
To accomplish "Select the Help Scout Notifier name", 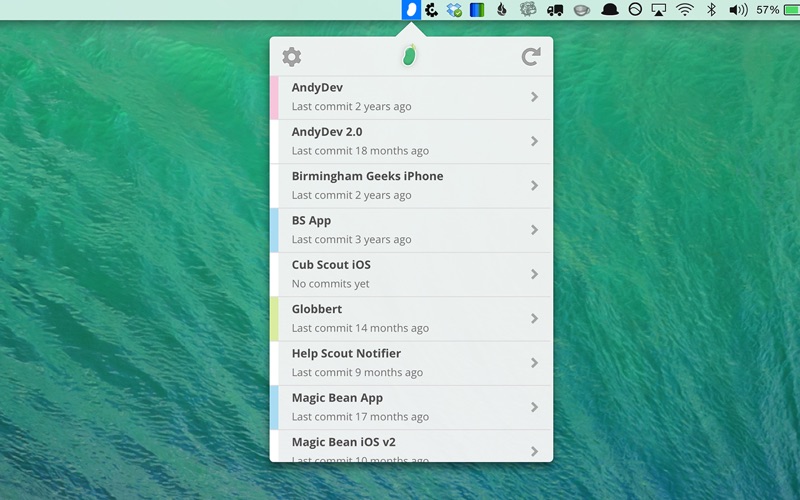I will pos(346,354).
